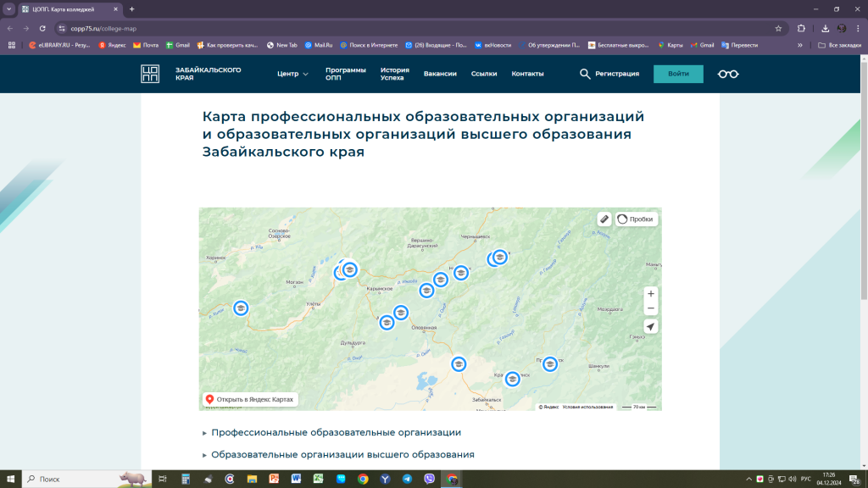Zoom in on the map with plus button
The image size is (868, 488).
point(650,294)
